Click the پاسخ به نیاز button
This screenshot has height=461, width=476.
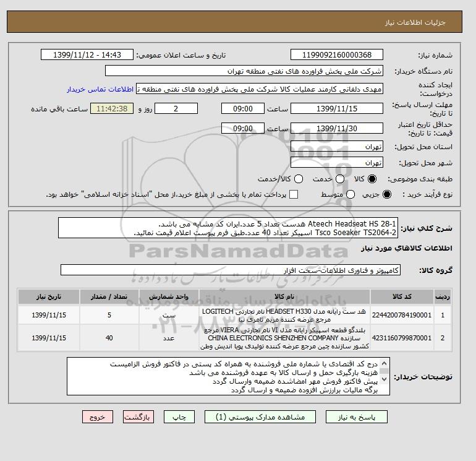[x=357, y=417]
